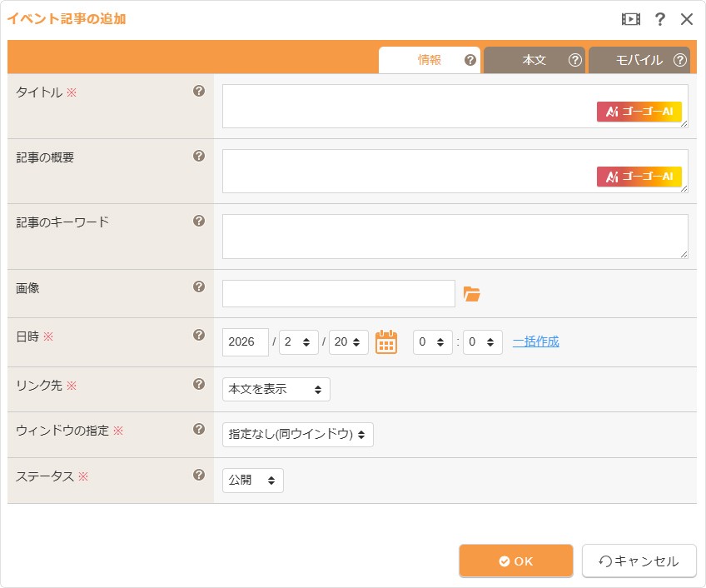Screen dimensions: 706x588
Task: Show help for the 記事のキーワード field
Action: point(199,222)
